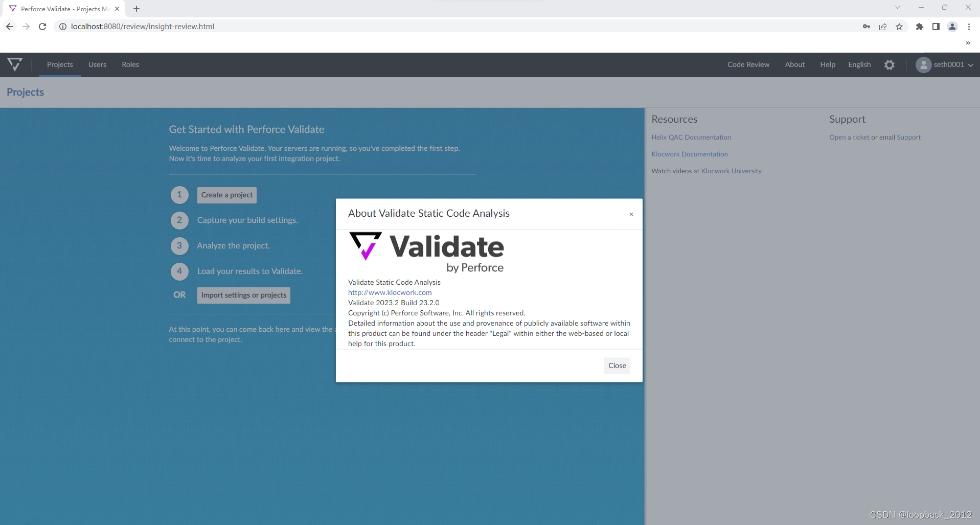The height and width of the screenshot is (525, 980).
Task: Click the Validate by Perforce logo in dialog
Action: pyautogui.click(x=426, y=253)
